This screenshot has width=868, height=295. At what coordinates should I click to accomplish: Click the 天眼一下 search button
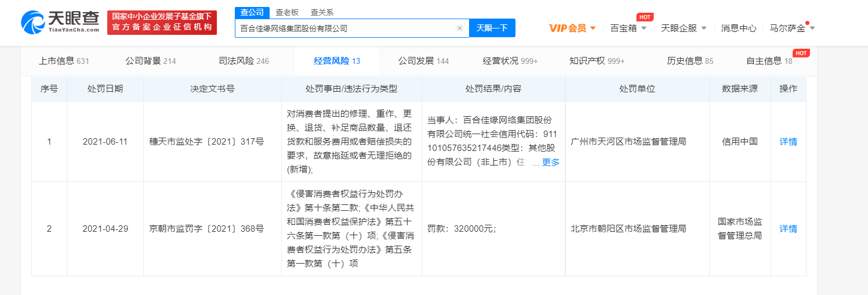pos(492,28)
